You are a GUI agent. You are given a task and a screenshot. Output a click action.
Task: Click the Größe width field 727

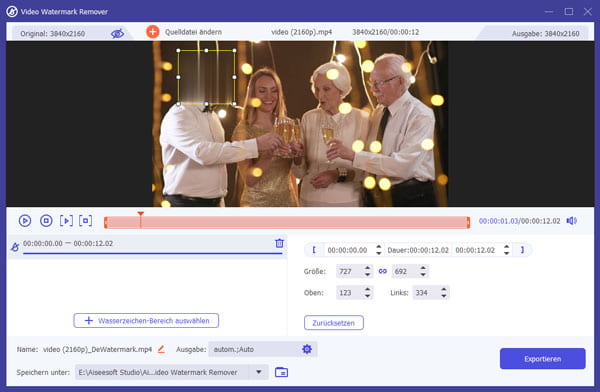point(349,271)
